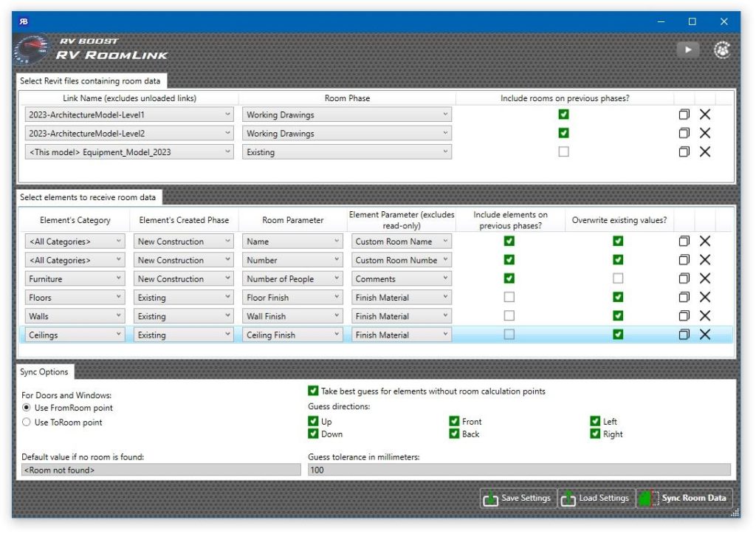Click the Element's Category column header
Image resolution: width=756 pixels, height=534 pixels.
click(75, 220)
